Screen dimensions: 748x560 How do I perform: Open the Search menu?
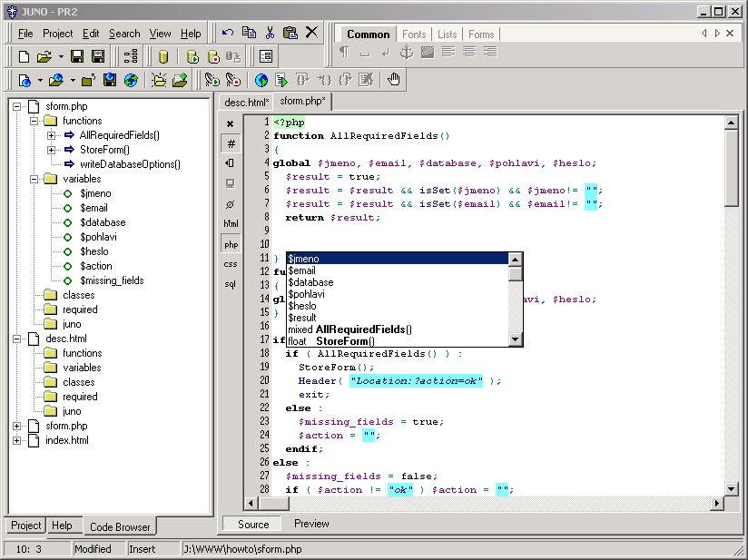coord(124,34)
